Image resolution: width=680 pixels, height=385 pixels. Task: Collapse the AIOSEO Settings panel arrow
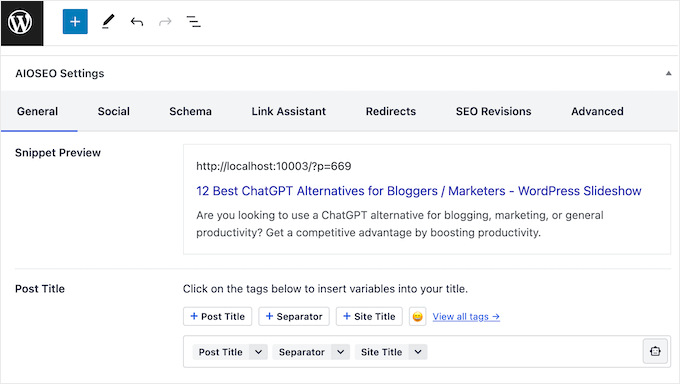[x=668, y=73]
